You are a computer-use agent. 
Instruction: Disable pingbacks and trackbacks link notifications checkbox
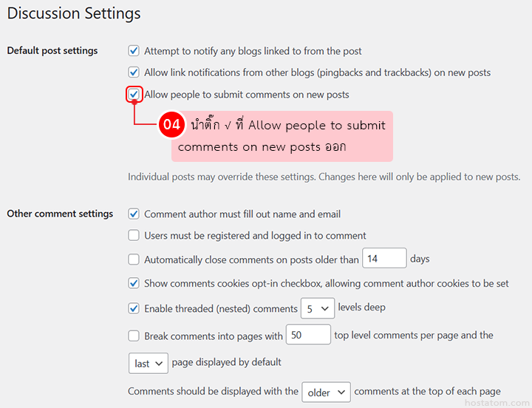(x=134, y=72)
